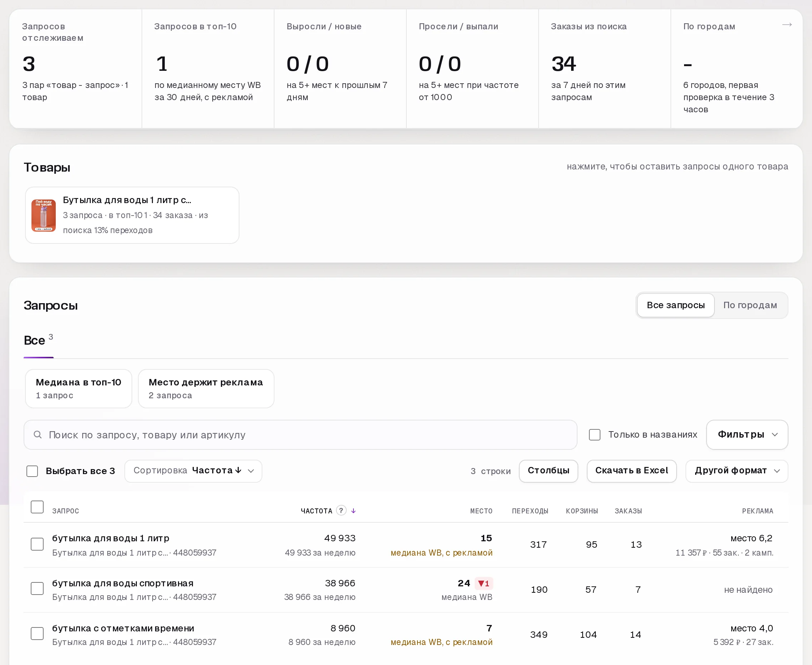Click the sort arrow next to Частота header
Screen dimensions: 812x665
pos(353,511)
